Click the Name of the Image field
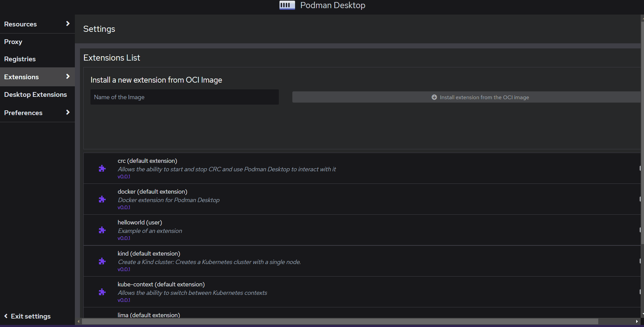 pos(184,97)
